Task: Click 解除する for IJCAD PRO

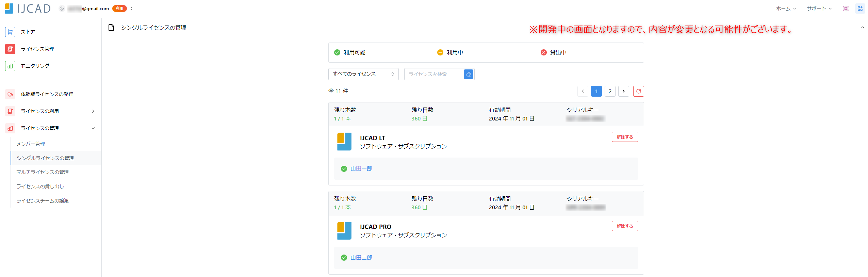Action: pyautogui.click(x=625, y=226)
